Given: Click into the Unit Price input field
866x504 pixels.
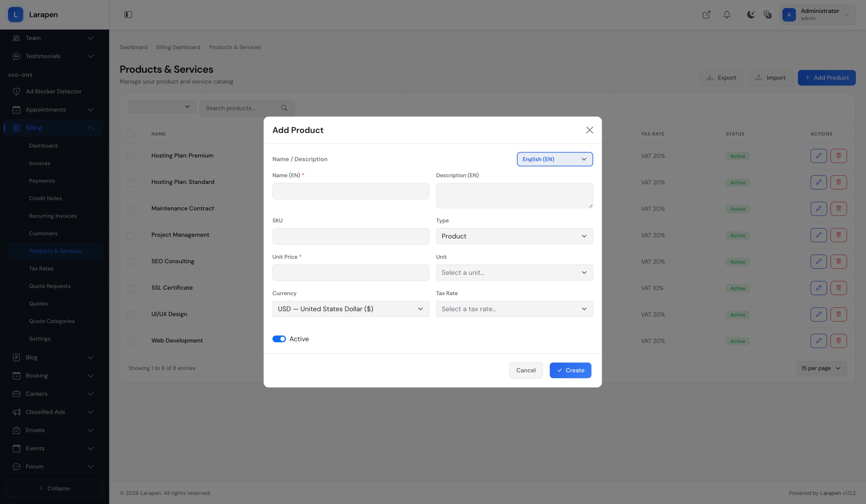Looking at the screenshot, I should [x=350, y=272].
